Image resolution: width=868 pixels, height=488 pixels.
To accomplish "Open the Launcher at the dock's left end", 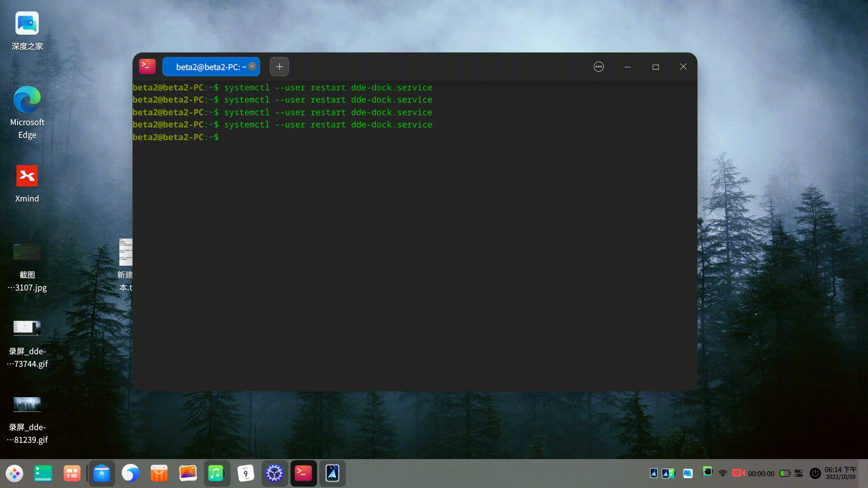I will tap(14, 473).
